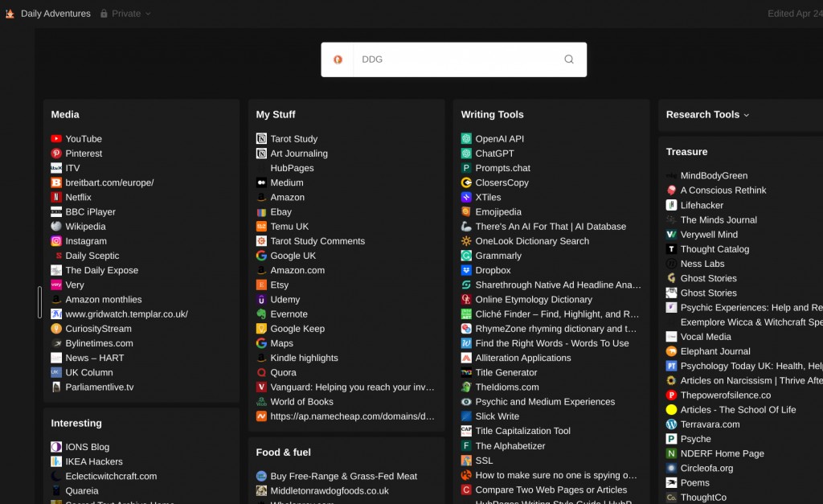823x504 pixels.
Task: Open the Amazon monthlies link
Action: point(104,299)
